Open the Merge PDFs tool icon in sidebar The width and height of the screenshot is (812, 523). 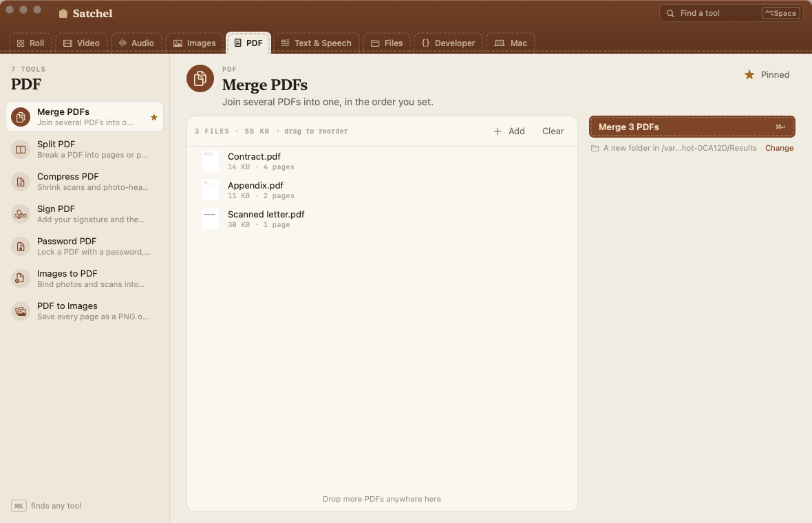click(x=21, y=117)
